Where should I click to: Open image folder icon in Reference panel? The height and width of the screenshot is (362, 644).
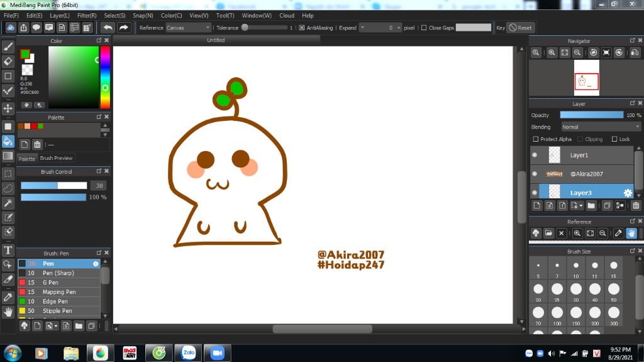click(548, 233)
